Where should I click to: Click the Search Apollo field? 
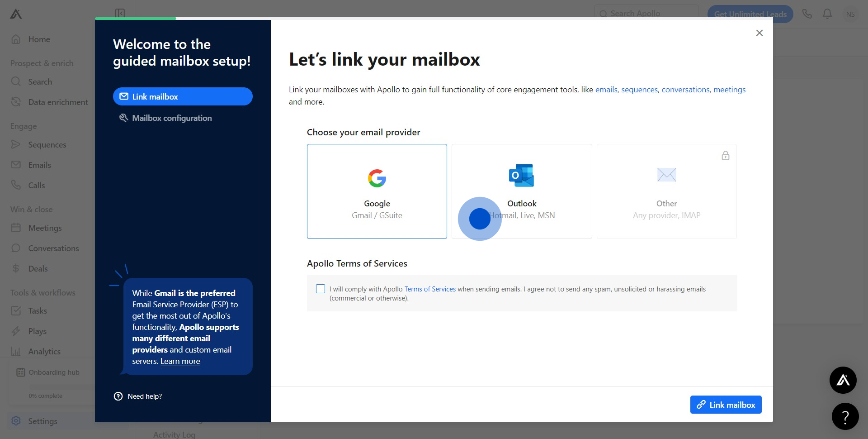click(x=646, y=14)
